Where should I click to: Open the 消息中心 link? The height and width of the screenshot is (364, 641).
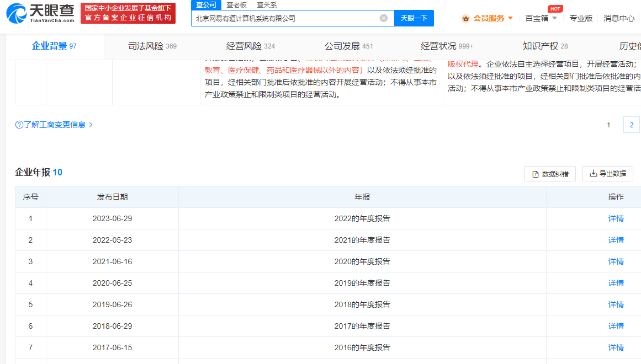pyautogui.click(x=618, y=18)
